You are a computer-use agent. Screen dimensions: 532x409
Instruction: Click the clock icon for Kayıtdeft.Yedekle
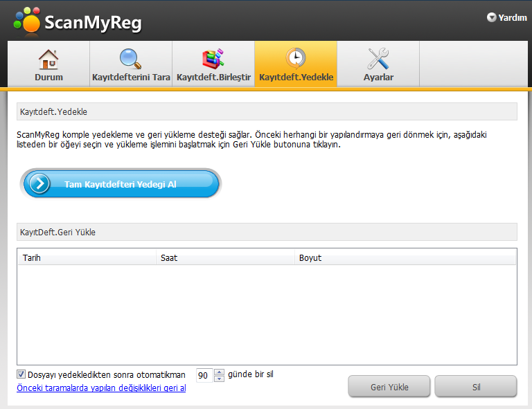tap(296, 58)
